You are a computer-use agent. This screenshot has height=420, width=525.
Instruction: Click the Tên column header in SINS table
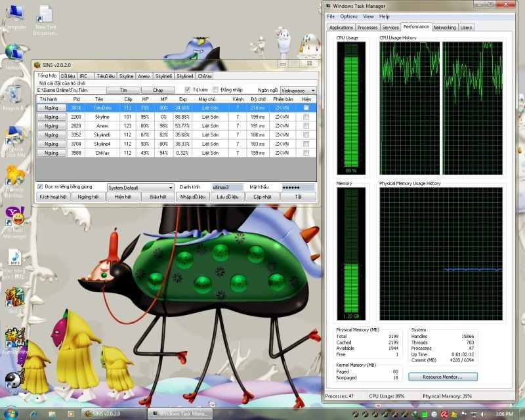click(x=99, y=100)
